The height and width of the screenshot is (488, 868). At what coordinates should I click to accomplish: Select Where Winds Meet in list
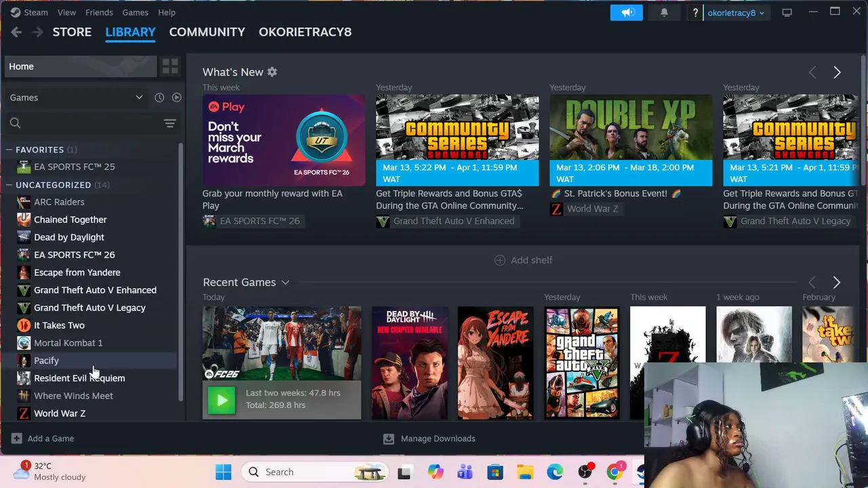[73, 396]
